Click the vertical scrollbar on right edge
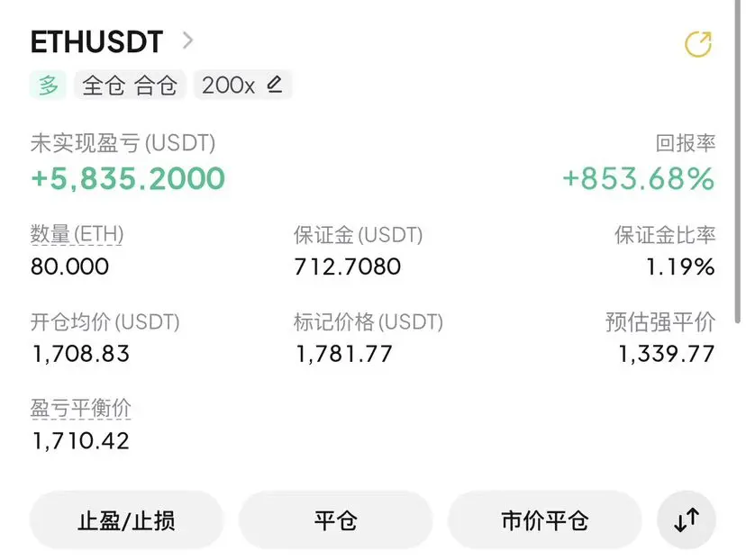The height and width of the screenshot is (560, 746). click(739, 162)
